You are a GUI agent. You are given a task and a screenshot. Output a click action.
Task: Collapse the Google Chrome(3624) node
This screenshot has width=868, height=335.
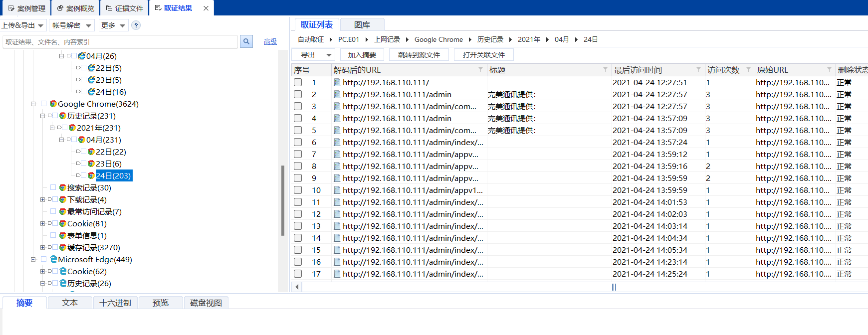tap(33, 104)
